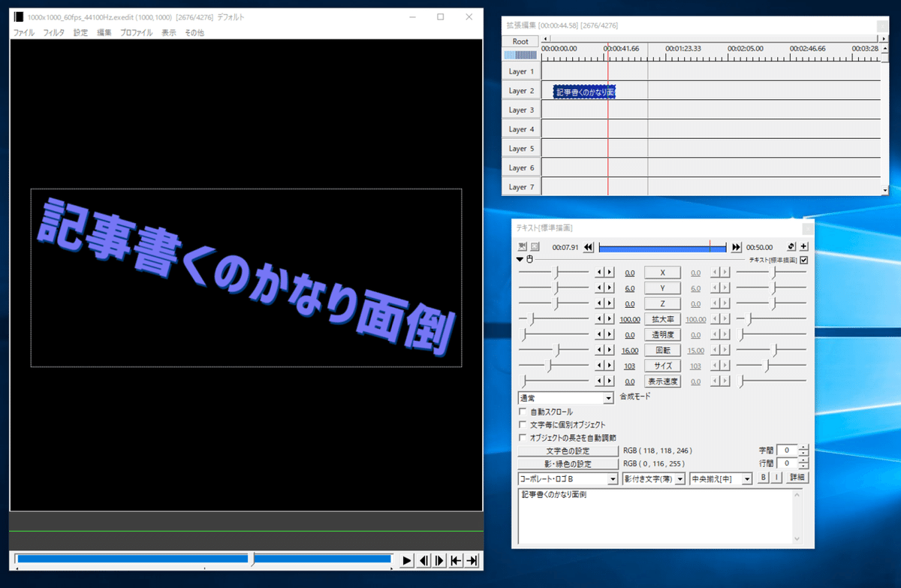Play the video in the AviUtl main window
This screenshot has height=588, width=901.
[x=406, y=560]
